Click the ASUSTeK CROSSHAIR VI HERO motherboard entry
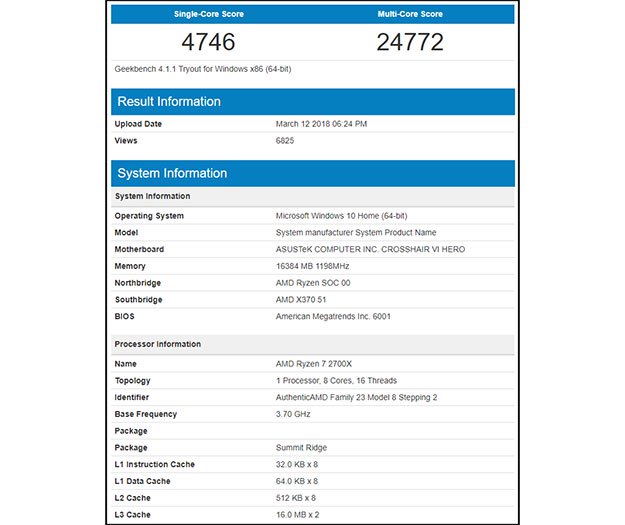The width and height of the screenshot is (625, 525). (x=369, y=249)
